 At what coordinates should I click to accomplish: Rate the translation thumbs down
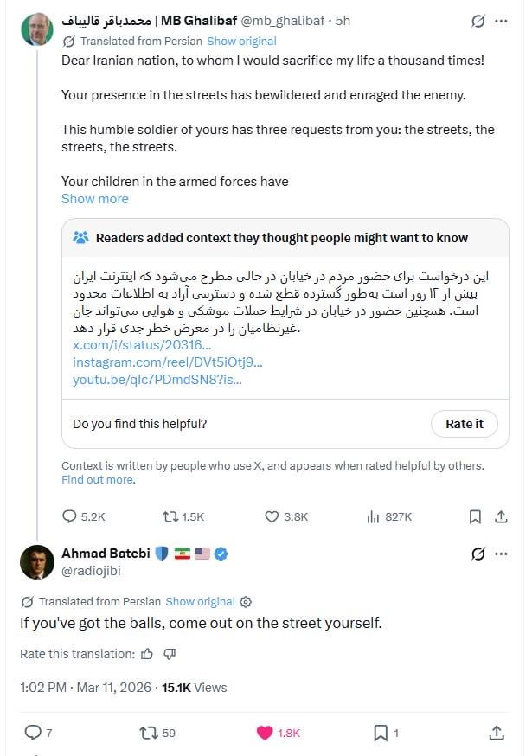pyautogui.click(x=170, y=654)
